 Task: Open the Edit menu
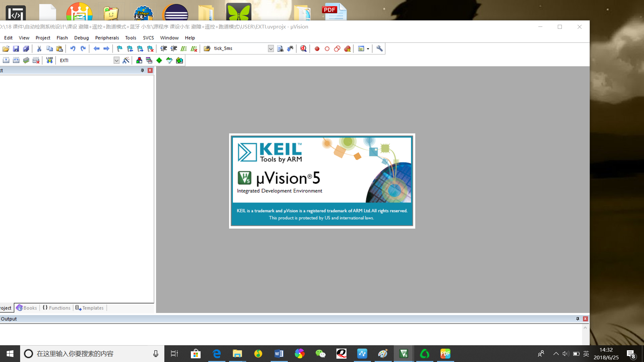coord(8,38)
